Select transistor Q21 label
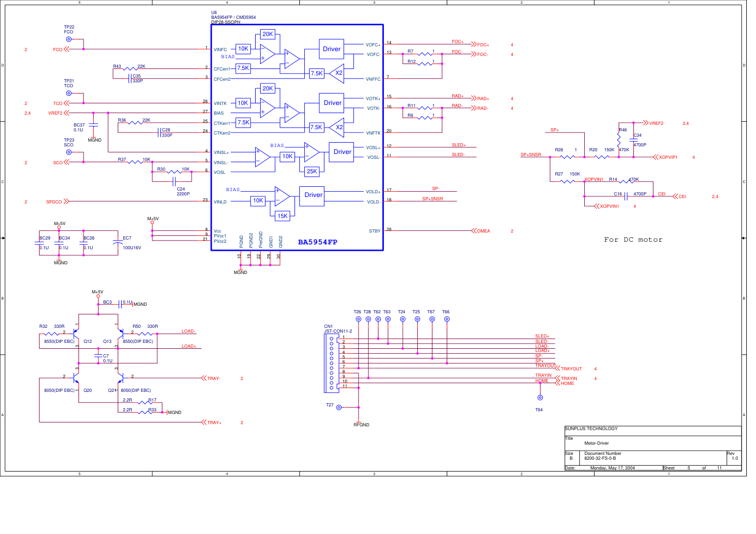 click(112, 390)
